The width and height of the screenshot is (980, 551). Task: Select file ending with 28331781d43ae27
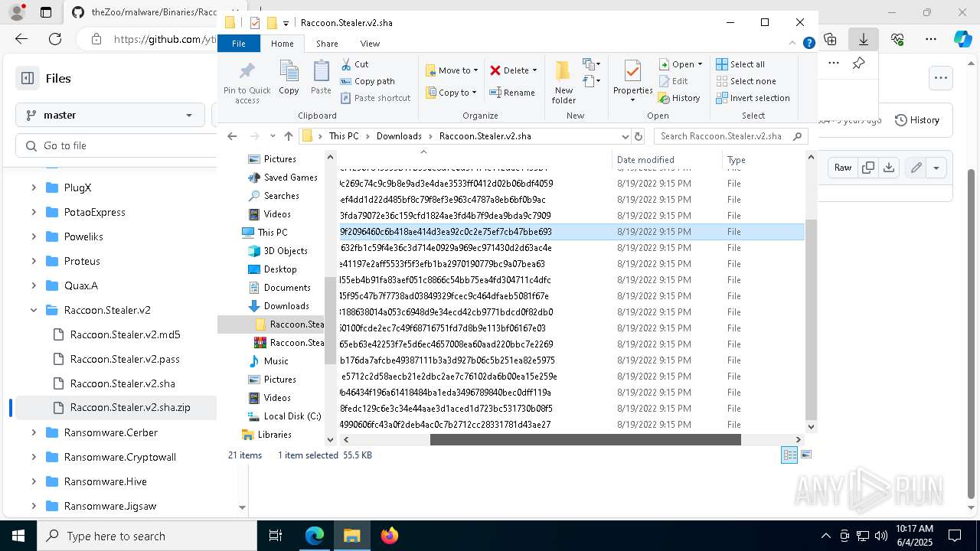[x=570, y=425]
